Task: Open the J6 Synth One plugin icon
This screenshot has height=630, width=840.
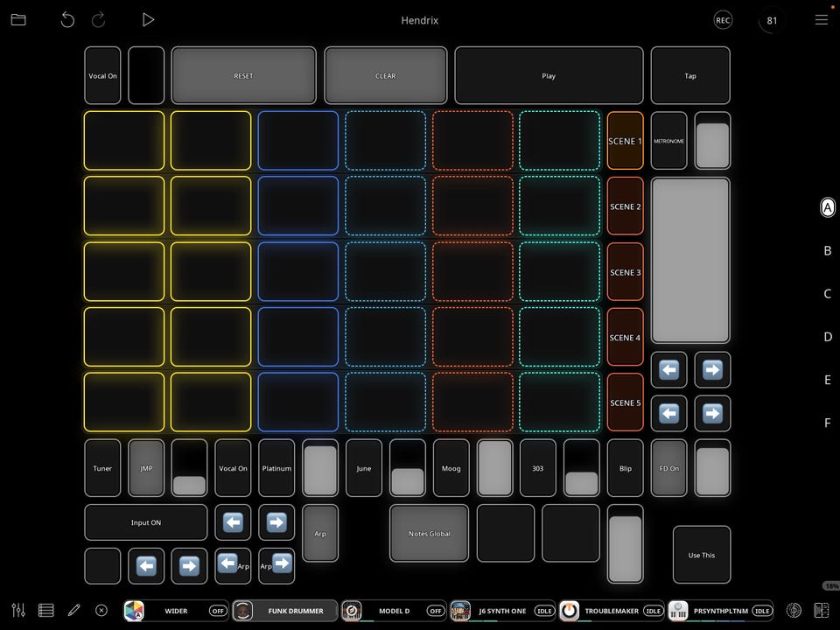Action: point(460,611)
